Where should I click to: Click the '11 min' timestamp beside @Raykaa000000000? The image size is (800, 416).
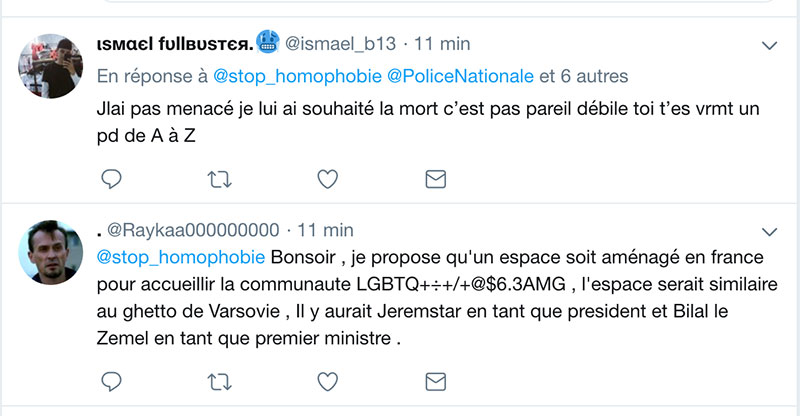click(325, 229)
